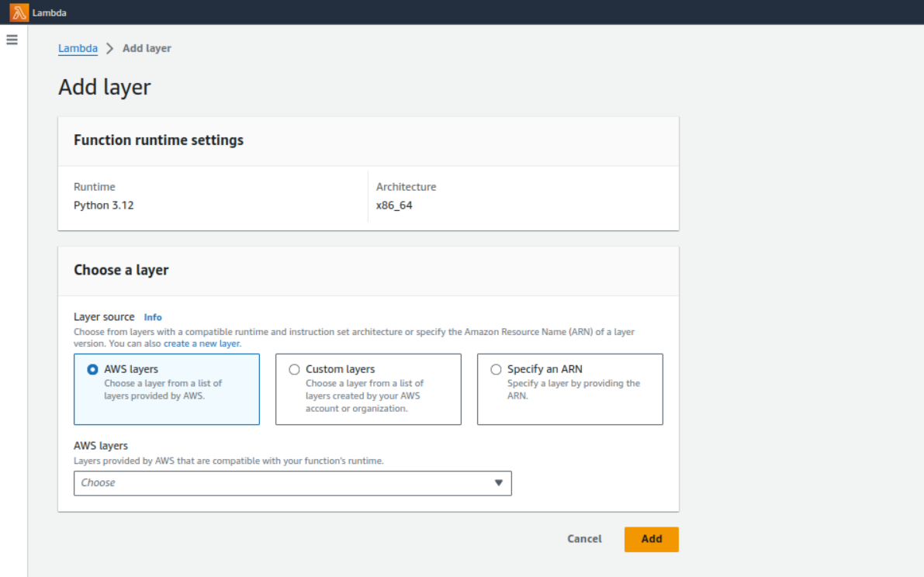This screenshot has width=924, height=577.
Task: Click the Function runtime settings header
Action: (x=158, y=140)
